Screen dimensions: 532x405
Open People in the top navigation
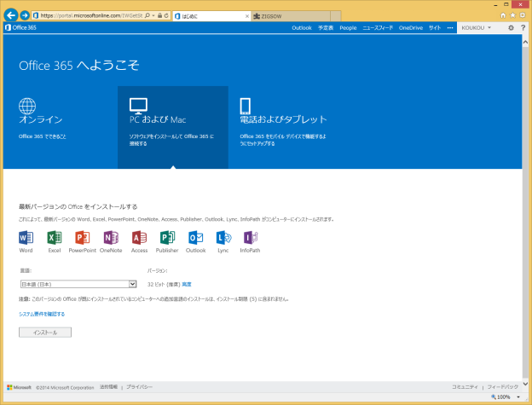348,28
